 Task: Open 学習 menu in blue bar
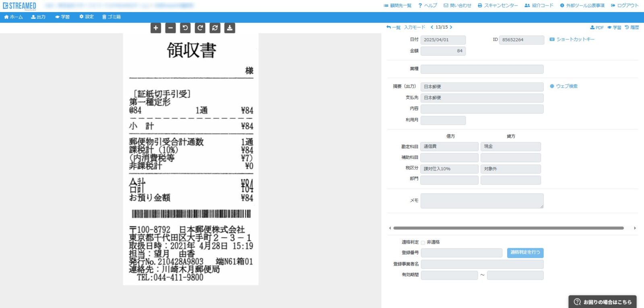point(62,17)
